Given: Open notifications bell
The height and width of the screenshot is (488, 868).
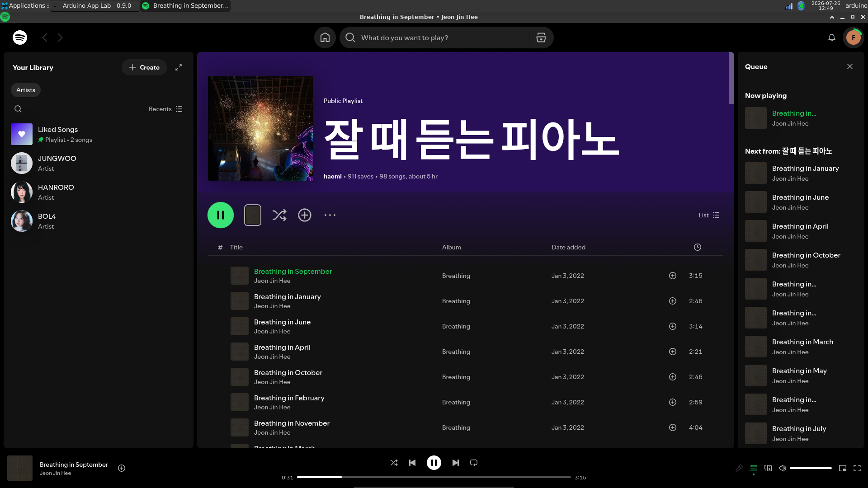Looking at the screenshot, I should (832, 38).
